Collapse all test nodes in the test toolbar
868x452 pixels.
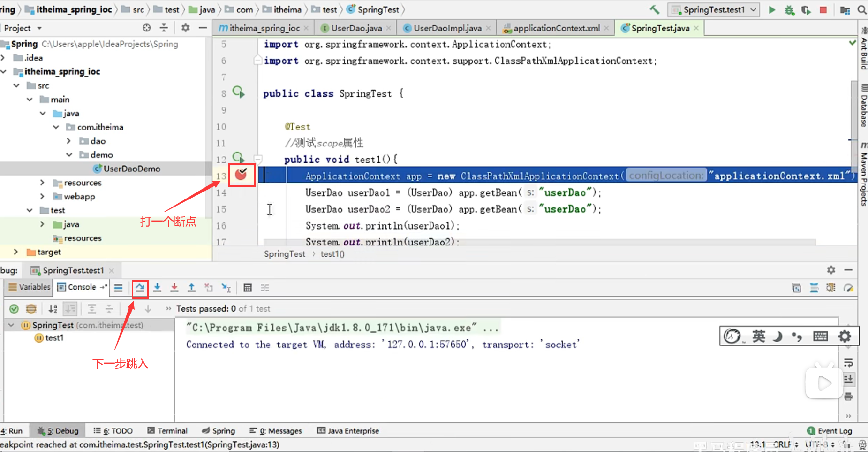pos(109,308)
